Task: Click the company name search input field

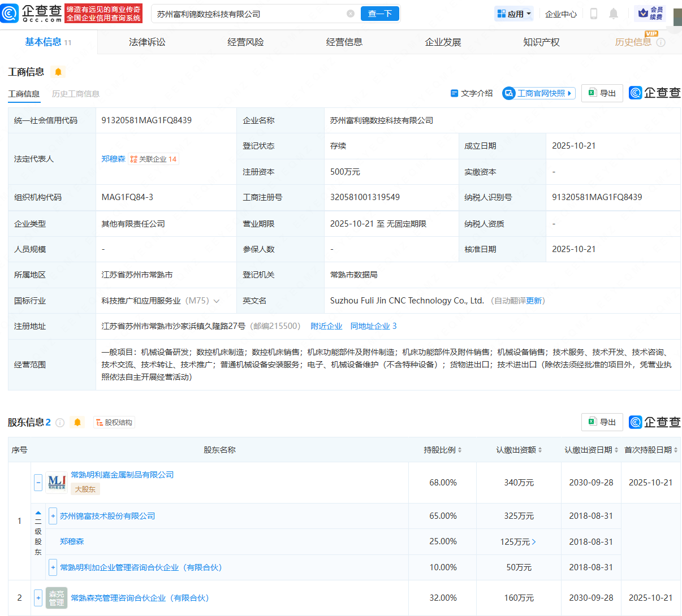Action: point(249,14)
